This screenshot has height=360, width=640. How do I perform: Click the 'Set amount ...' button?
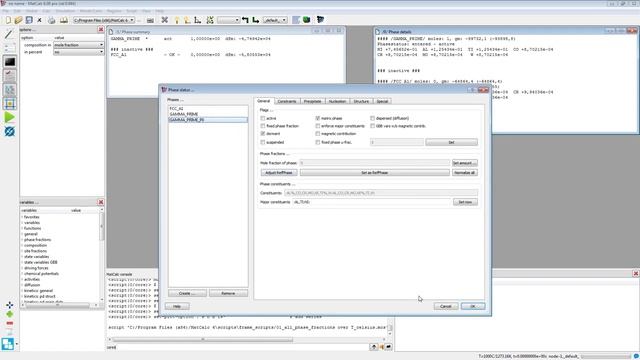[464, 163]
